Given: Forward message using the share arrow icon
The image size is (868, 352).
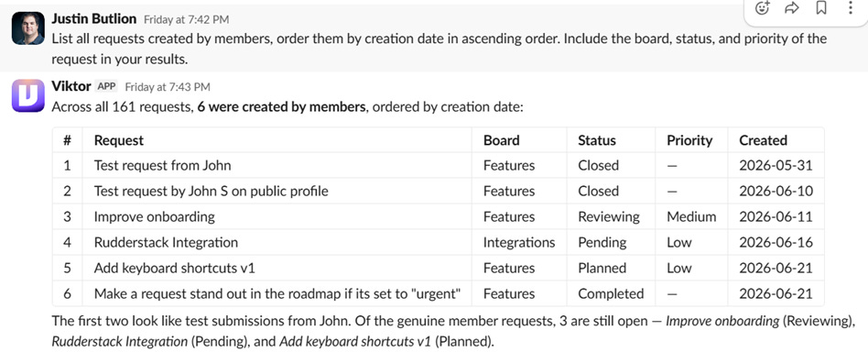Looking at the screenshot, I should (792, 8).
